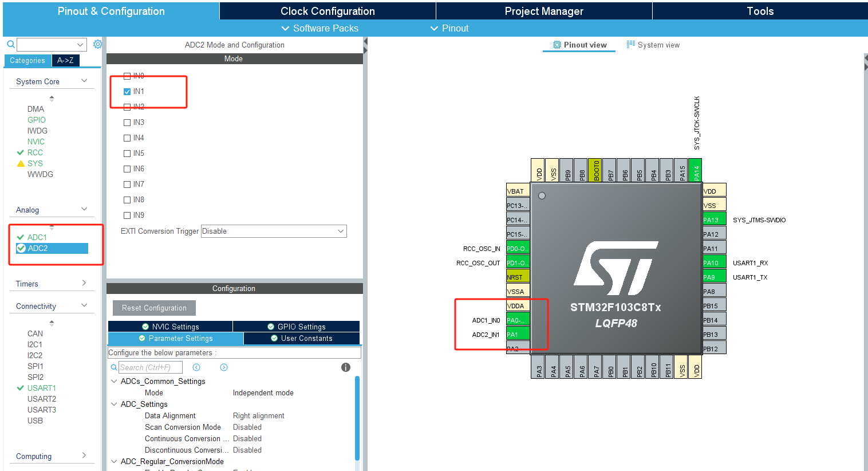Select the PC13 pin on the chip
This screenshot has height=471, width=868.
(x=518, y=205)
